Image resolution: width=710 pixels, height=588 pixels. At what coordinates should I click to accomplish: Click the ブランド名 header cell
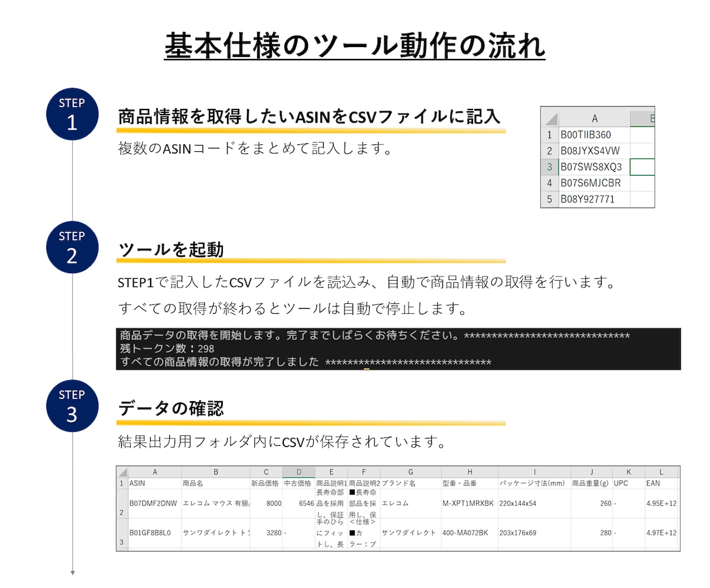pyautogui.click(x=410, y=483)
